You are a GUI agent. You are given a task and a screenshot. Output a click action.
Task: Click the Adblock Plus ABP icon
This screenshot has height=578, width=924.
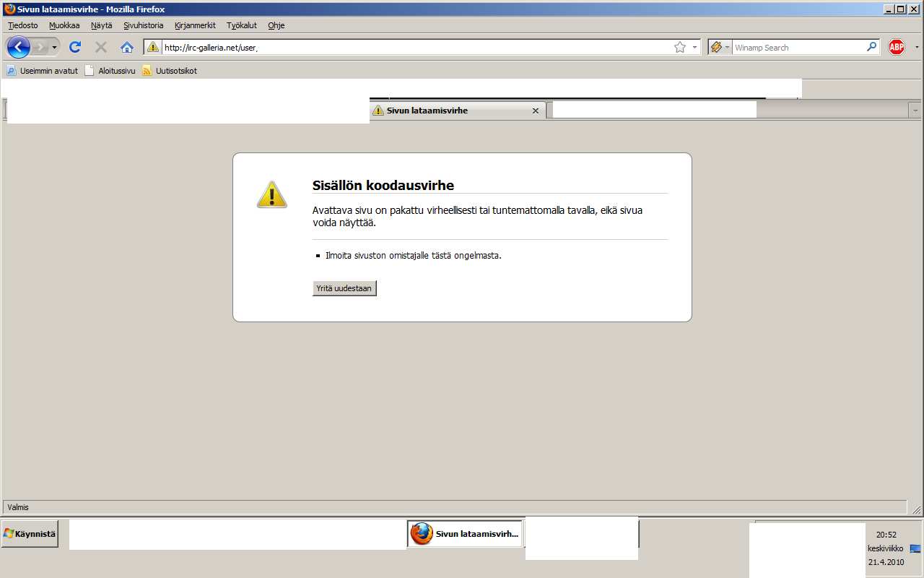tap(897, 47)
